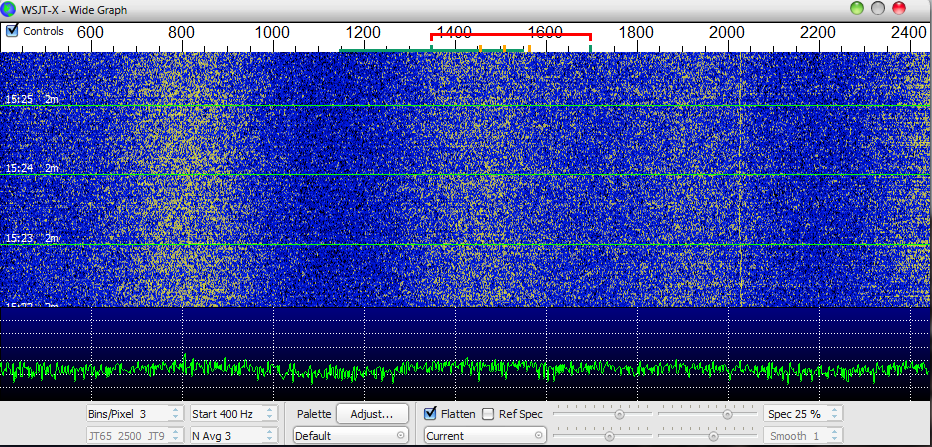Disable the Flatten checkbox

431,414
